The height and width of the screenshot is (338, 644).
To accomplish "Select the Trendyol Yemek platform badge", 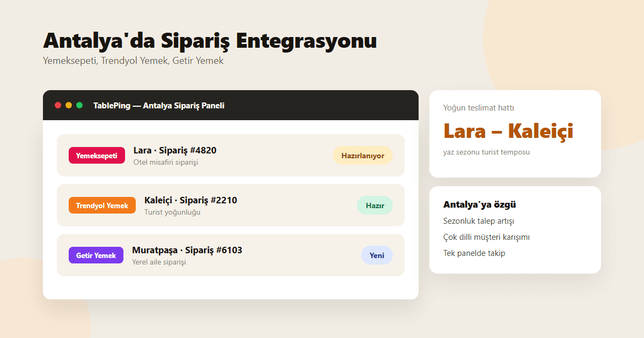I will point(102,205).
